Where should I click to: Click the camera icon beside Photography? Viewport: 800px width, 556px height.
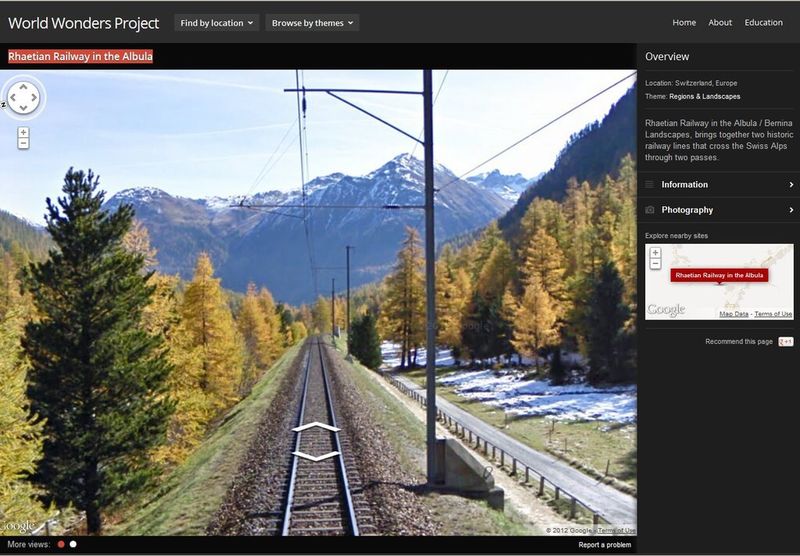649,210
